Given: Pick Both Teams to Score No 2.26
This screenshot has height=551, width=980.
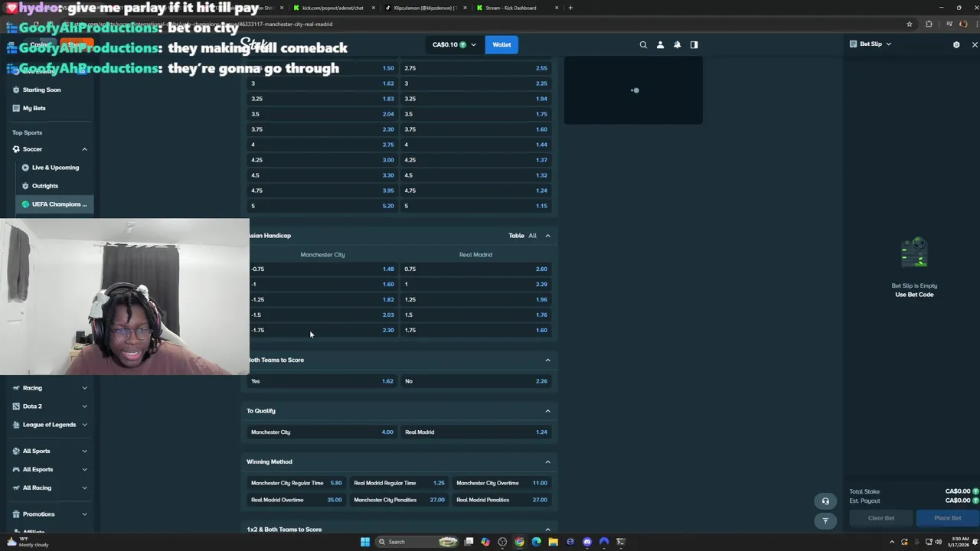Looking at the screenshot, I should [475, 381].
